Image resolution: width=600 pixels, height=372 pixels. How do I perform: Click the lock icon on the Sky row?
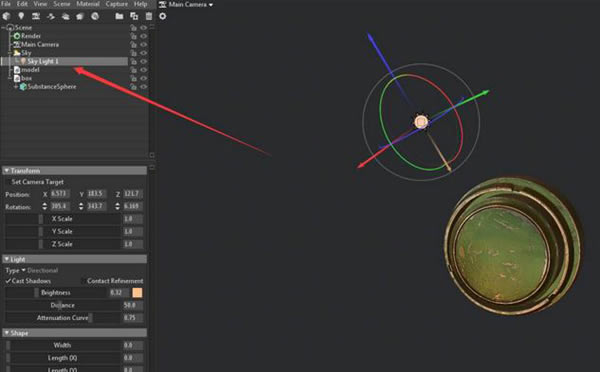[133, 53]
